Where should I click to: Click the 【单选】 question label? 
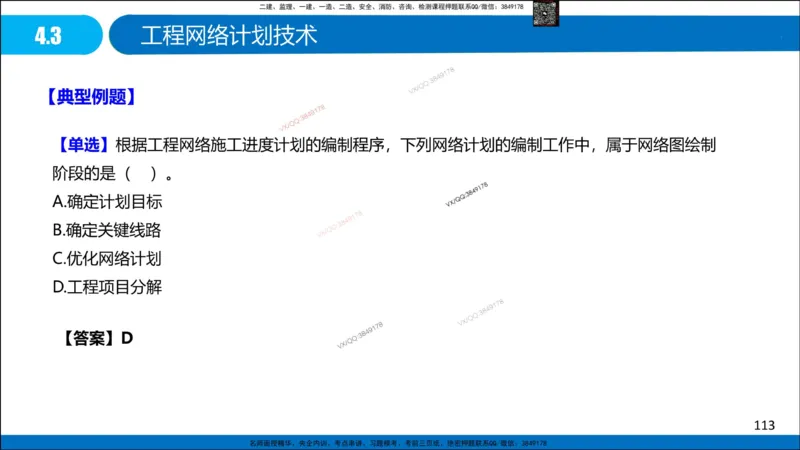point(83,145)
